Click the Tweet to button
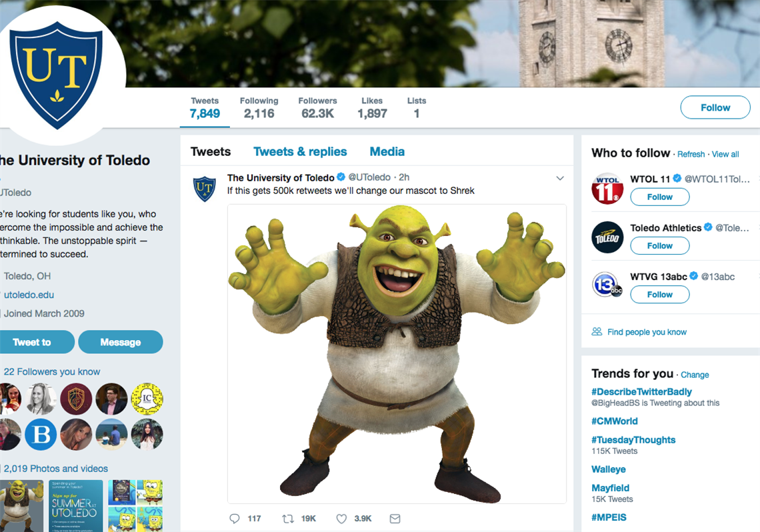Screen dimensions: 760x532 [35, 342]
